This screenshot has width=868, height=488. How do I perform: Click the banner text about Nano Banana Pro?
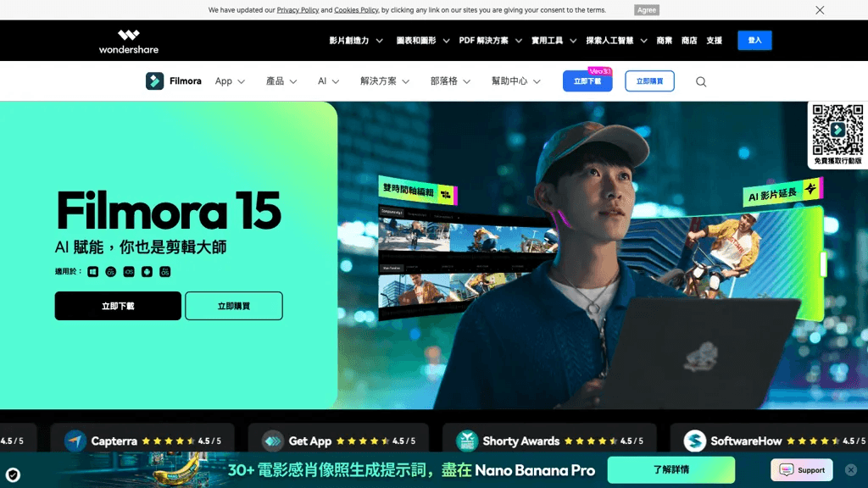(x=411, y=470)
